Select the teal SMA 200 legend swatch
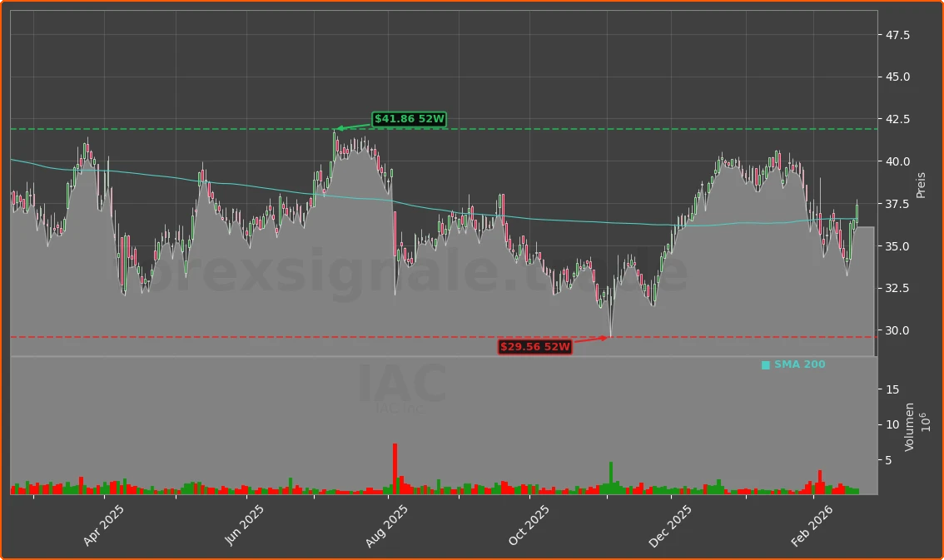The image size is (944, 560). pos(764,364)
